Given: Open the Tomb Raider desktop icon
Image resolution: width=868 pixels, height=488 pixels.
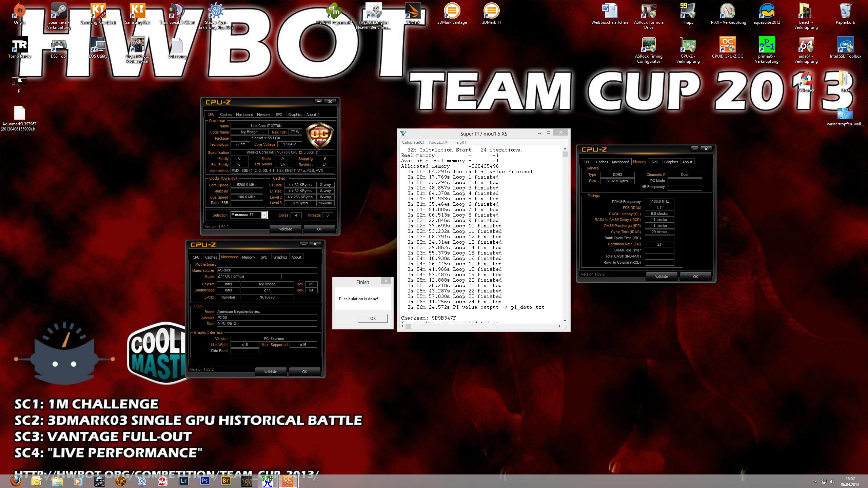Looking at the screenshot, I should coord(19,47).
